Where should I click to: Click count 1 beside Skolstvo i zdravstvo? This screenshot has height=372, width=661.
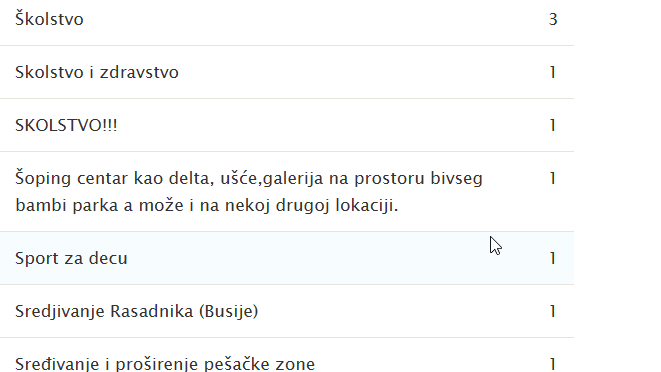[553, 73]
